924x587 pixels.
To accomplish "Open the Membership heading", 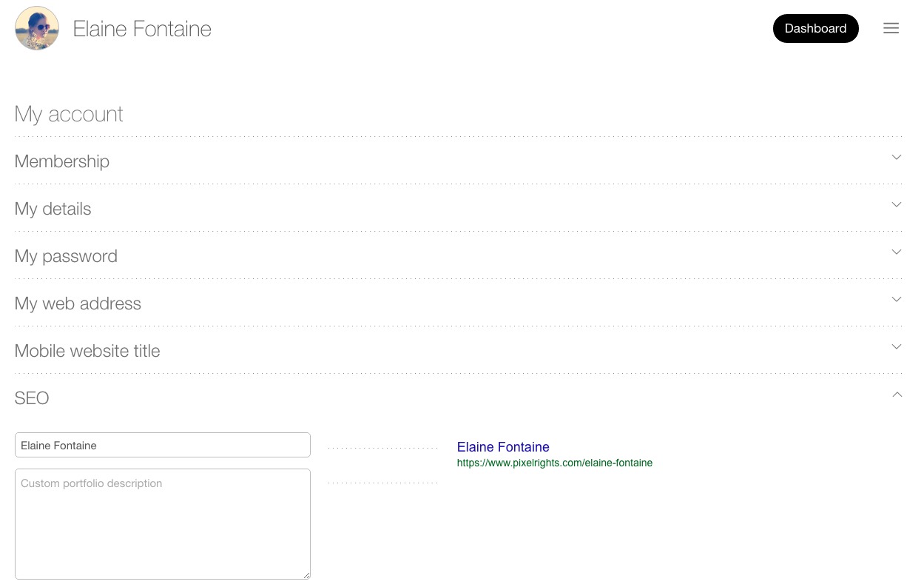I will click(62, 161).
